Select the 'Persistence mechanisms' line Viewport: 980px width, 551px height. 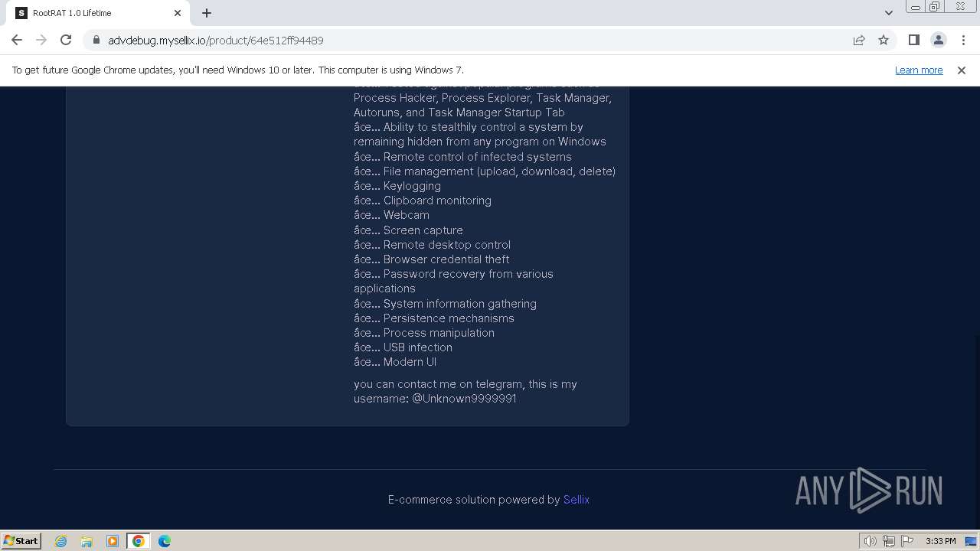click(434, 318)
